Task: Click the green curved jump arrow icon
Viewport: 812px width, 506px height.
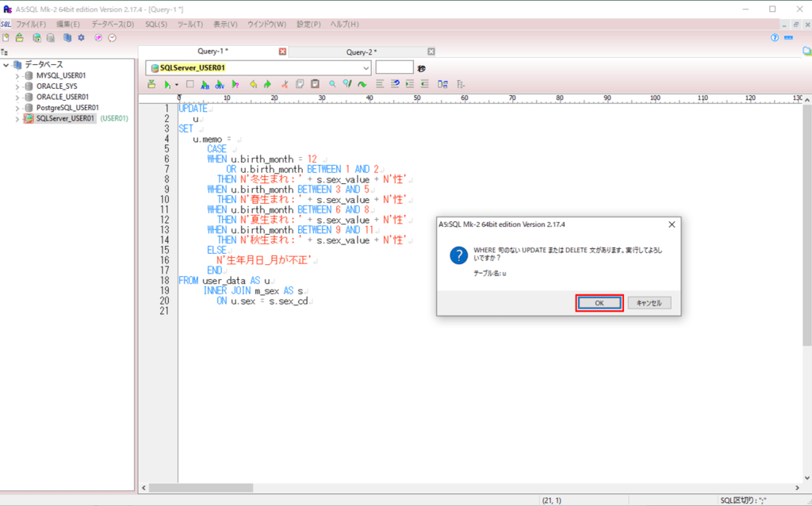Action: (x=362, y=84)
